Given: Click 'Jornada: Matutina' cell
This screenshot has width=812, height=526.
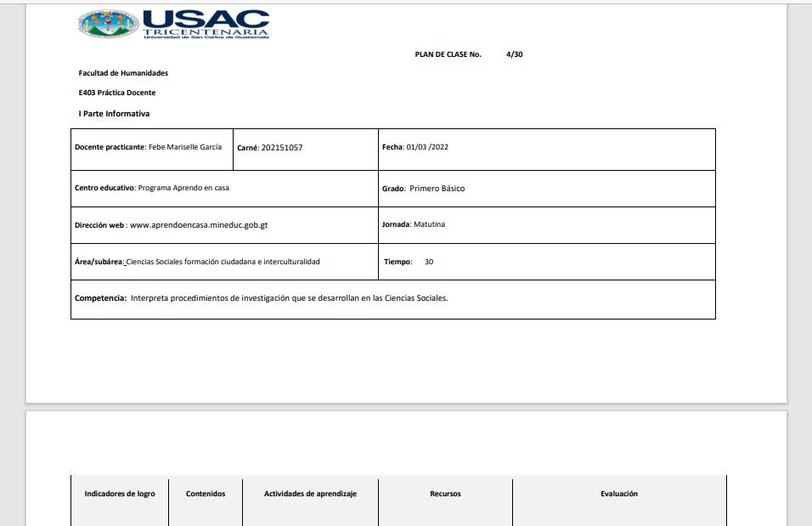Looking at the screenshot, I should [x=547, y=225].
